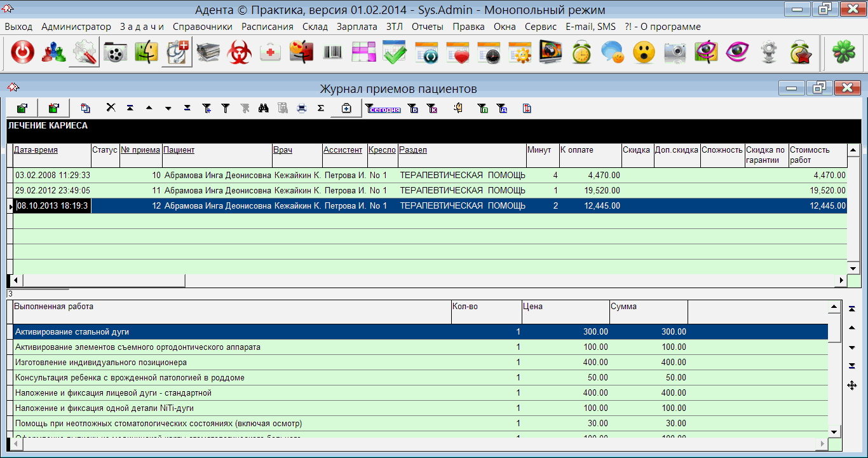This screenshot has width=868, height=458.
Task: Click the binoculars search icon
Action: [264, 108]
